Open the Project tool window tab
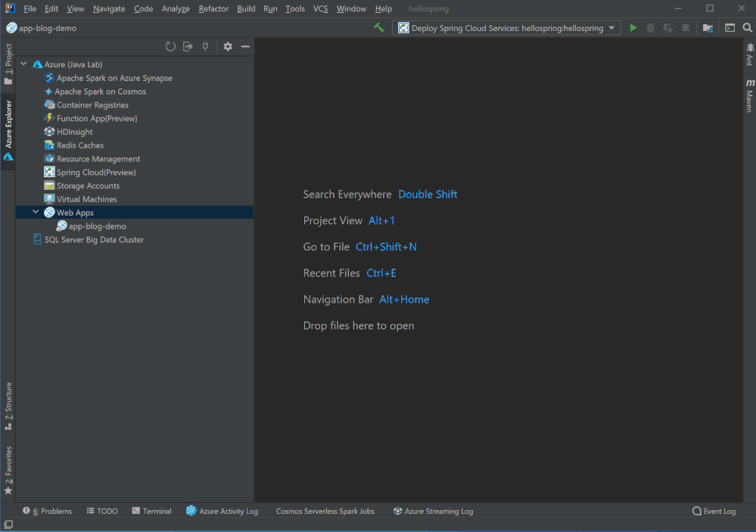The height and width of the screenshot is (532, 756). 8,64
